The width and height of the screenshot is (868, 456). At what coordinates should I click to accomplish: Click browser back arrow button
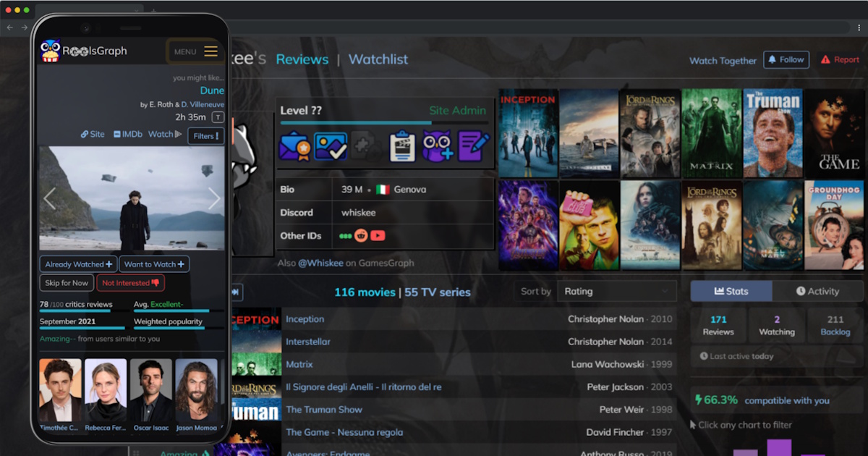tap(10, 27)
